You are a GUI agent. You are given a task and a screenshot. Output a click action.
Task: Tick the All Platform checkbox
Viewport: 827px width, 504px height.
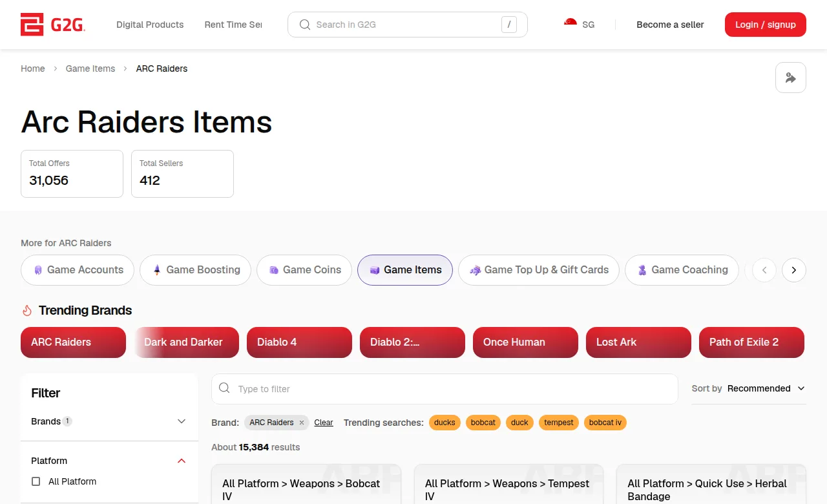pyautogui.click(x=36, y=481)
